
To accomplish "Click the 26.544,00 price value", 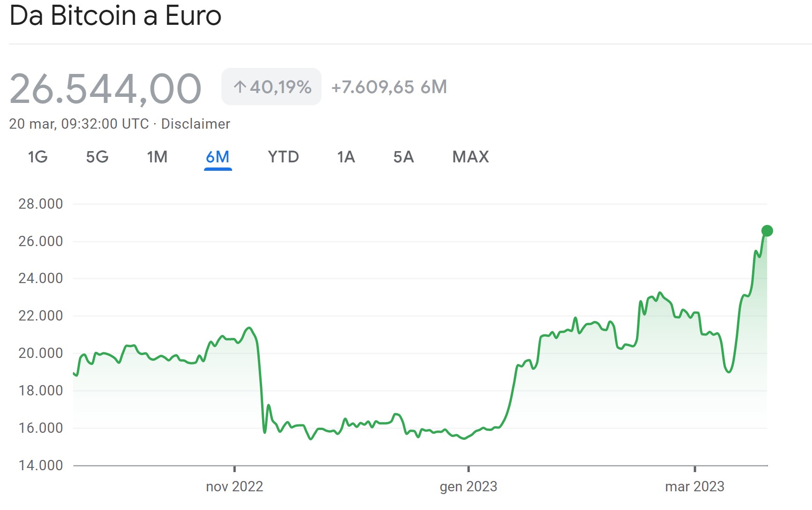I will pyautogui.click(x=105, y=89).
